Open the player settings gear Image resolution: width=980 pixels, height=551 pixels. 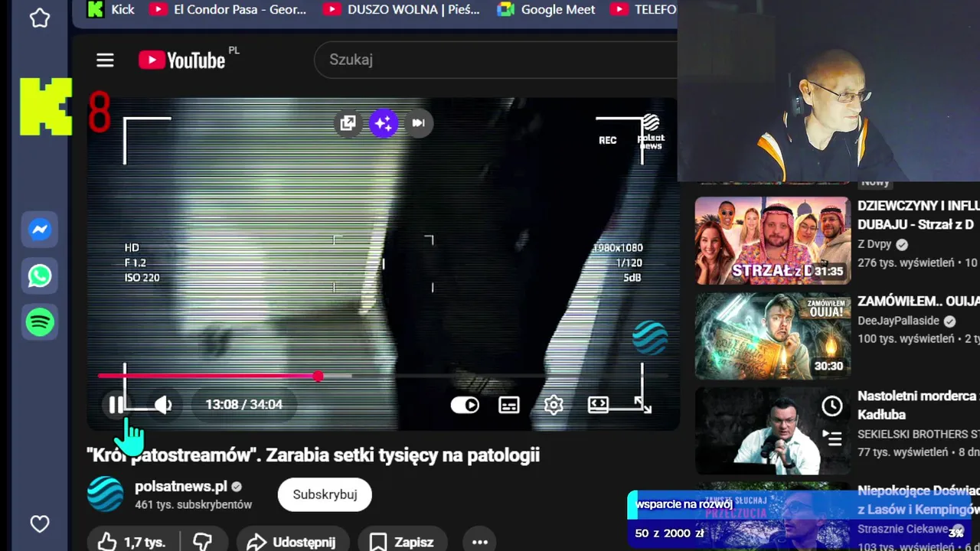[554, 405]
